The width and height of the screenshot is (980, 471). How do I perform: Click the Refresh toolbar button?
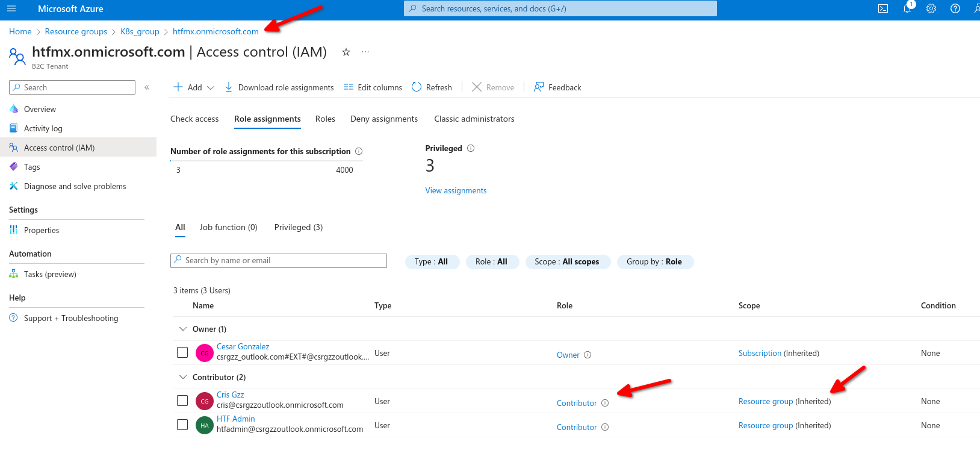(x=432, y=87)
